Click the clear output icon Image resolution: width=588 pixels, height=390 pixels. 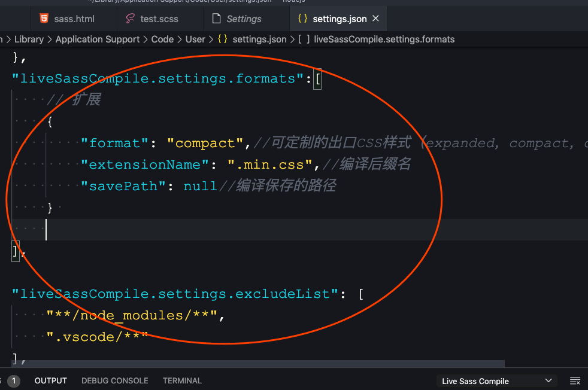coord(575,381)
